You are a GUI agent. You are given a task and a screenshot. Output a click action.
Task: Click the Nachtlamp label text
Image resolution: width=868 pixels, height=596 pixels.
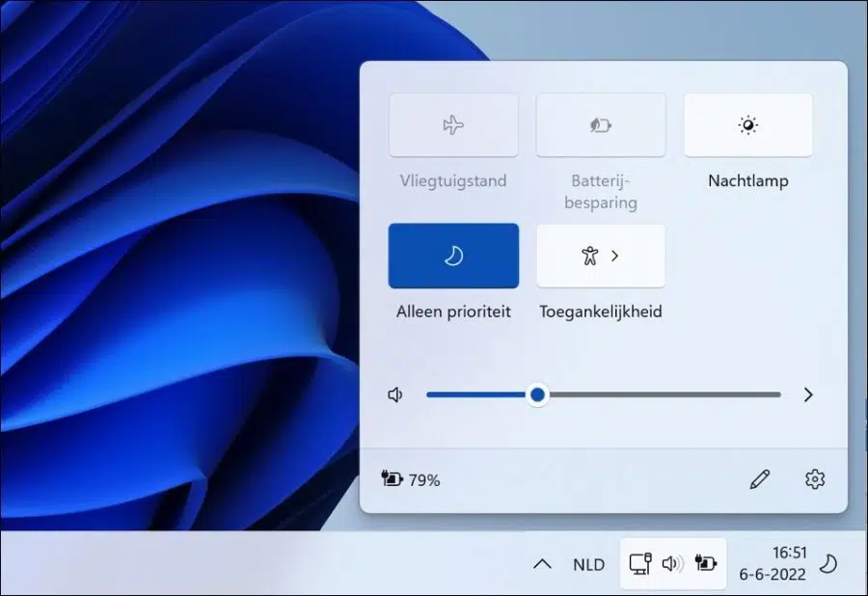click(x=747, y=181)
